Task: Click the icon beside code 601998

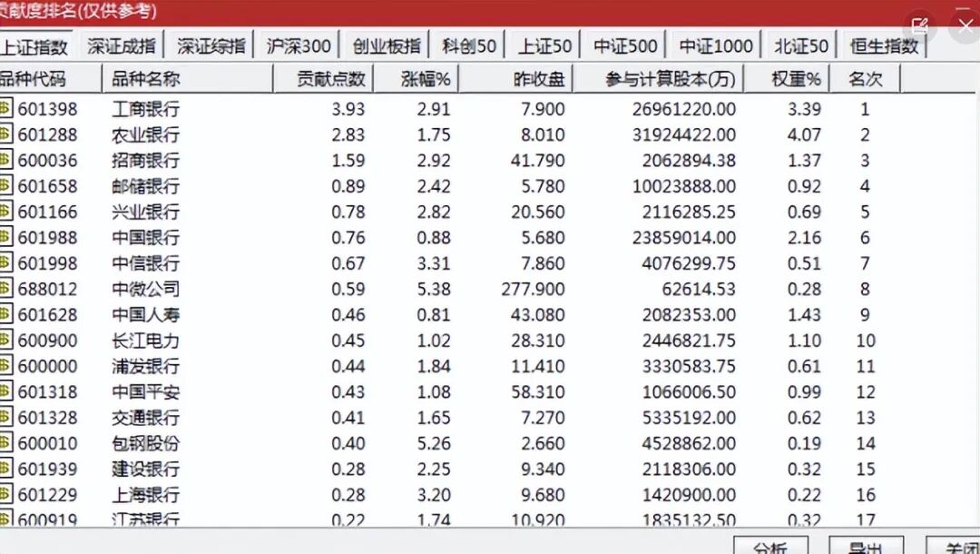Action: (x=5, y=262)
